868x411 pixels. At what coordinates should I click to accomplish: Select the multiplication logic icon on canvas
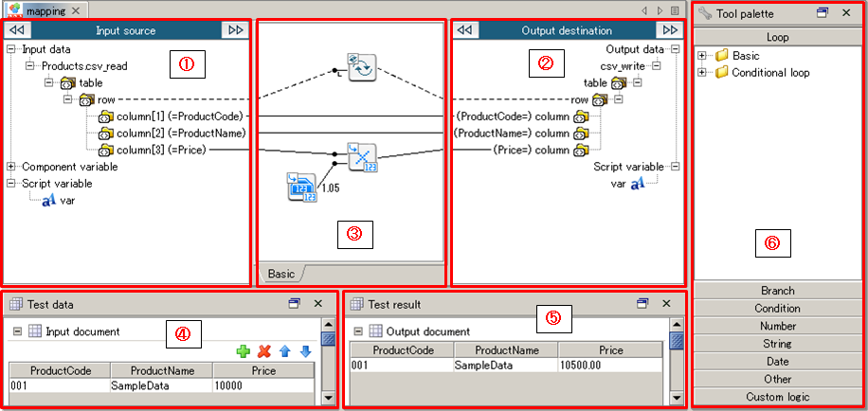pyautogui.click(x=361, y=157)
